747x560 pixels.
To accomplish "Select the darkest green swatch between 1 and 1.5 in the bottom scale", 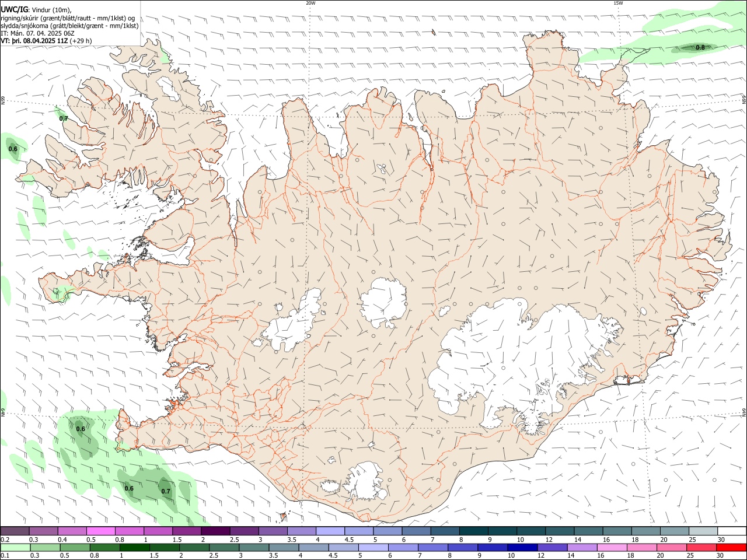I will (135, 547).
